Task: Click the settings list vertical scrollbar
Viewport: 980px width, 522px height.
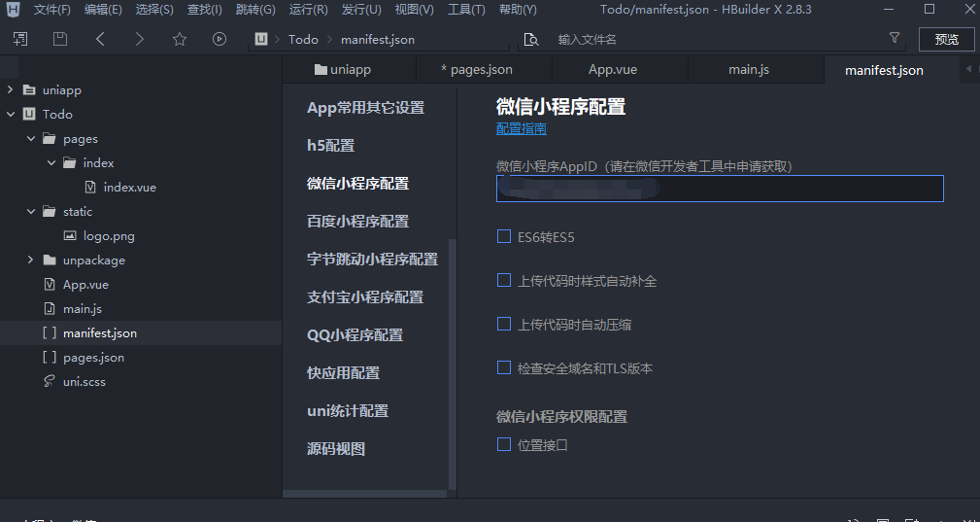Action: [454, 364]
